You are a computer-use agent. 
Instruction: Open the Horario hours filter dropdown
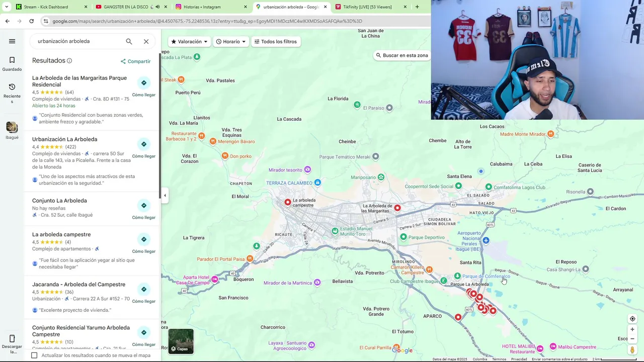(230, 42)
